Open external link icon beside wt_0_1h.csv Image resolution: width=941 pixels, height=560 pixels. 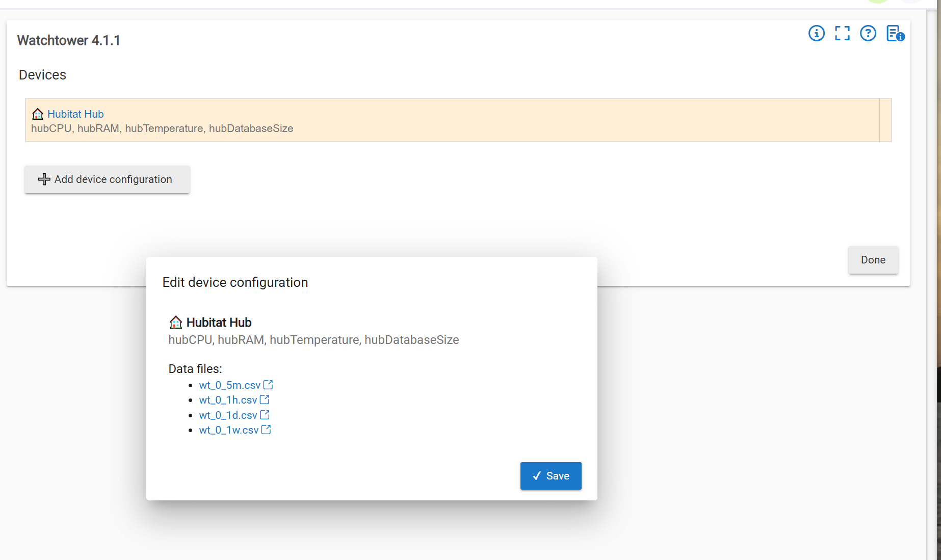pyautogui.click(x=265, y=399)
